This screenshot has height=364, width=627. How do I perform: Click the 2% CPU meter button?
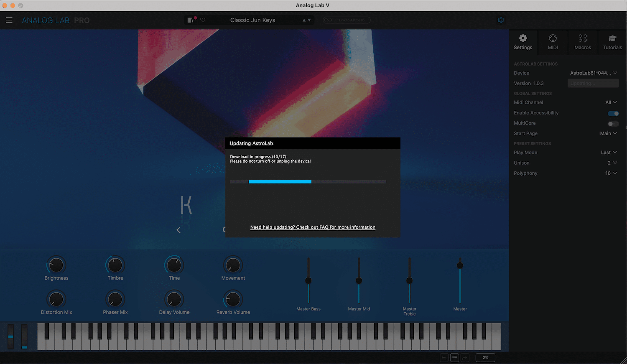(485, 358)
